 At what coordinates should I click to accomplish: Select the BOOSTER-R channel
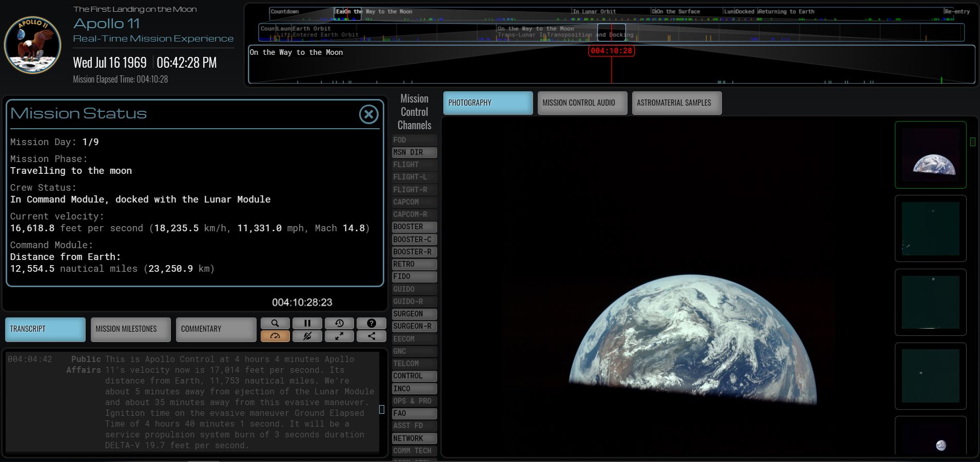tap(415, 252)
